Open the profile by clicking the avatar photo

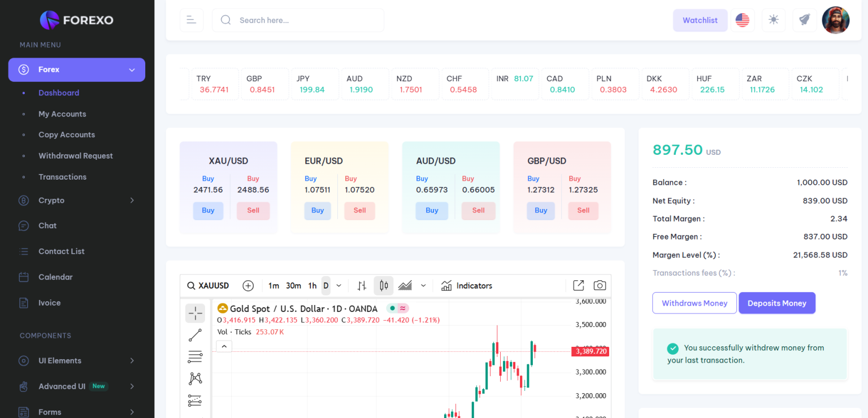pyautogui.click(x=835, y=20)
